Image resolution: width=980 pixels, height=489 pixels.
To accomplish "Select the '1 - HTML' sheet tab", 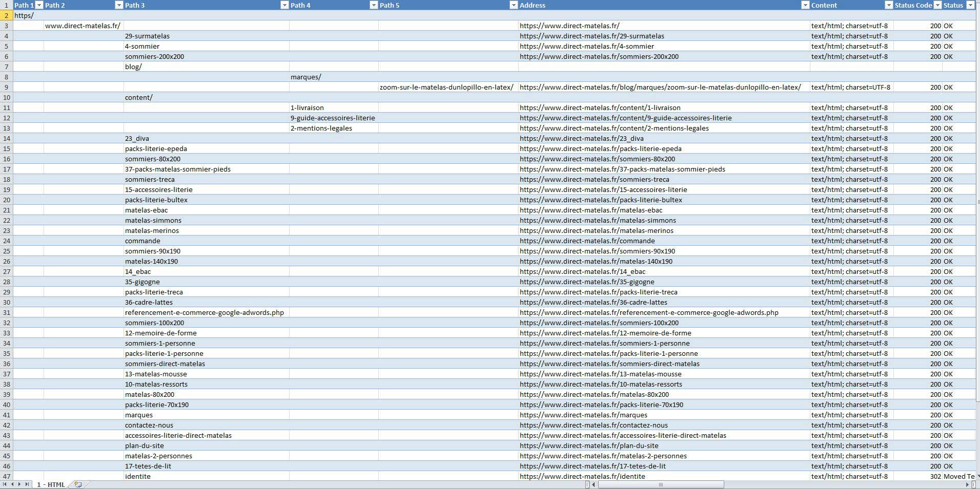I will pos(51,484).
